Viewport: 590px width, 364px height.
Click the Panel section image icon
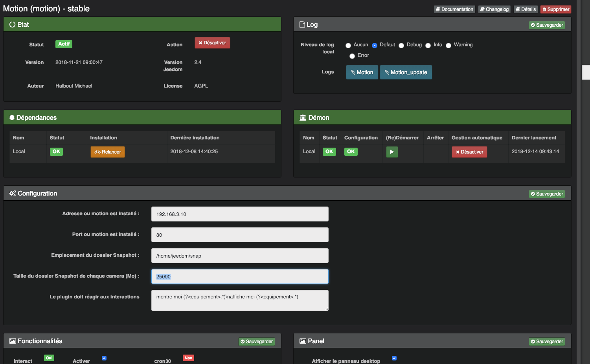coord(303,341)
